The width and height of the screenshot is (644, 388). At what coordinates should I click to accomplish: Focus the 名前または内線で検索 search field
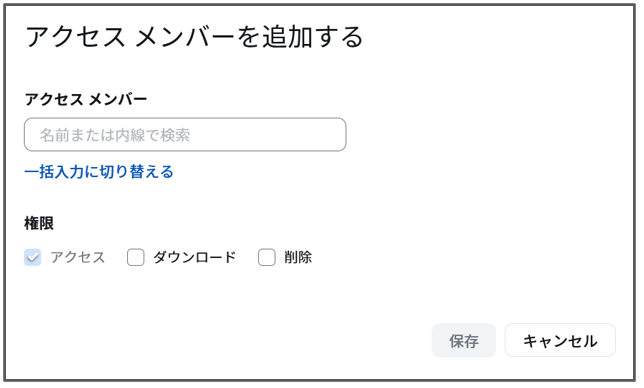click(185, 135)
